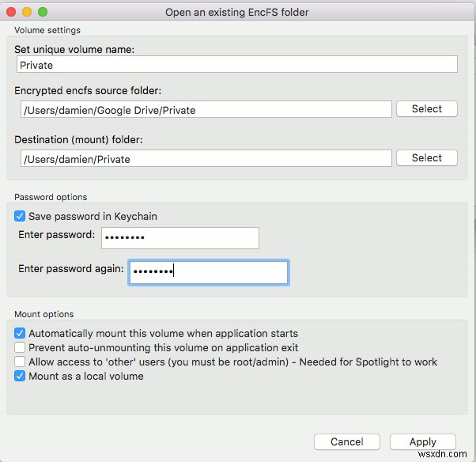Viewport: 476px width, 462px height.
Task: Click the Enter password again field
Action: [209, 272]
